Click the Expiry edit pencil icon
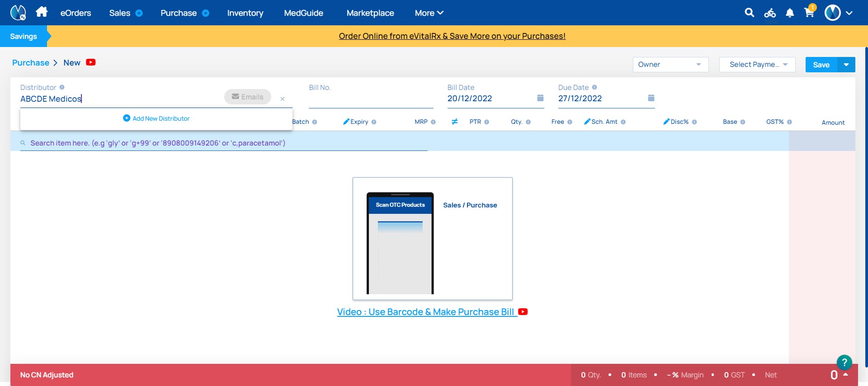 click(x=346, y=122)
